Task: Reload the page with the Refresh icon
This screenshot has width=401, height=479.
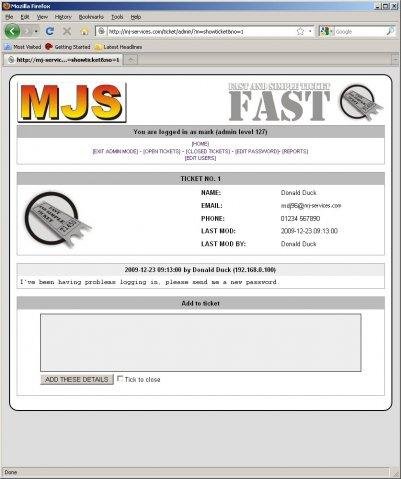Action: click(x=50, y=31)
